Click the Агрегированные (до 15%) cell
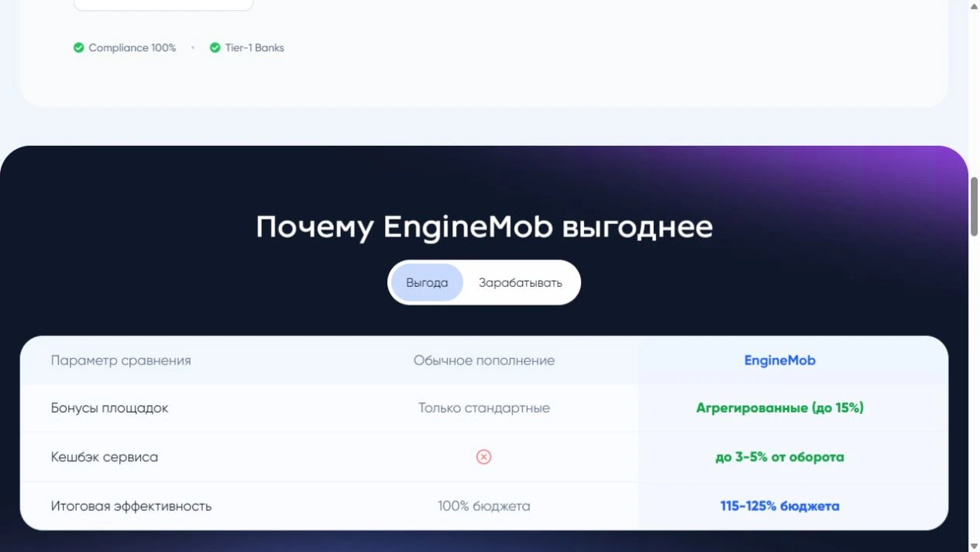This screenshot has height=552, width=980. click(x=780, y=408)
